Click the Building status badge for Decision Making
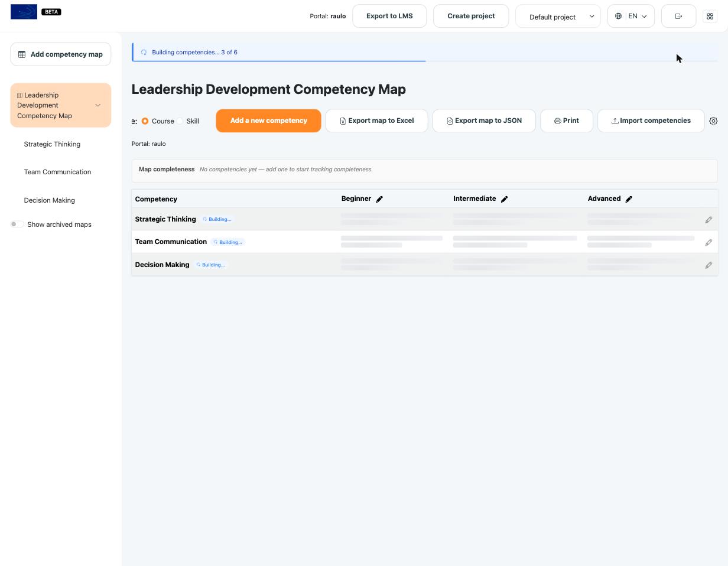Viewport: 728px width, 566px height. click(x=210, y=265)
